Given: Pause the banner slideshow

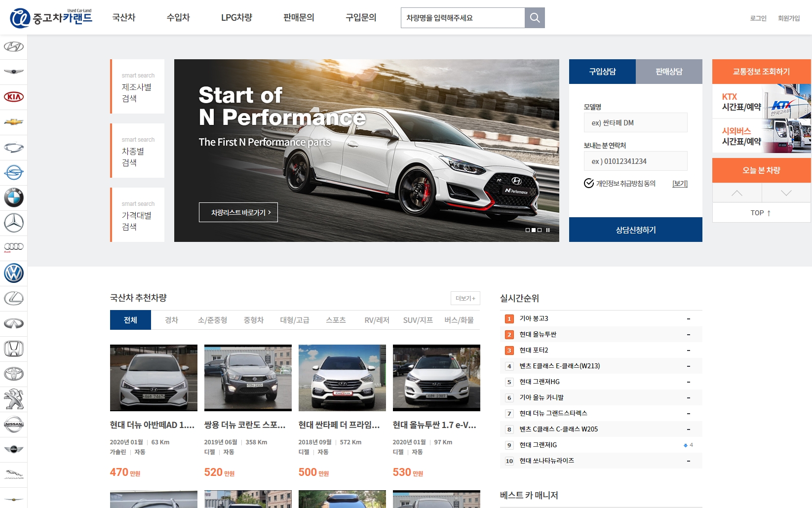Looking at the screenshot, I should [548, 230].
